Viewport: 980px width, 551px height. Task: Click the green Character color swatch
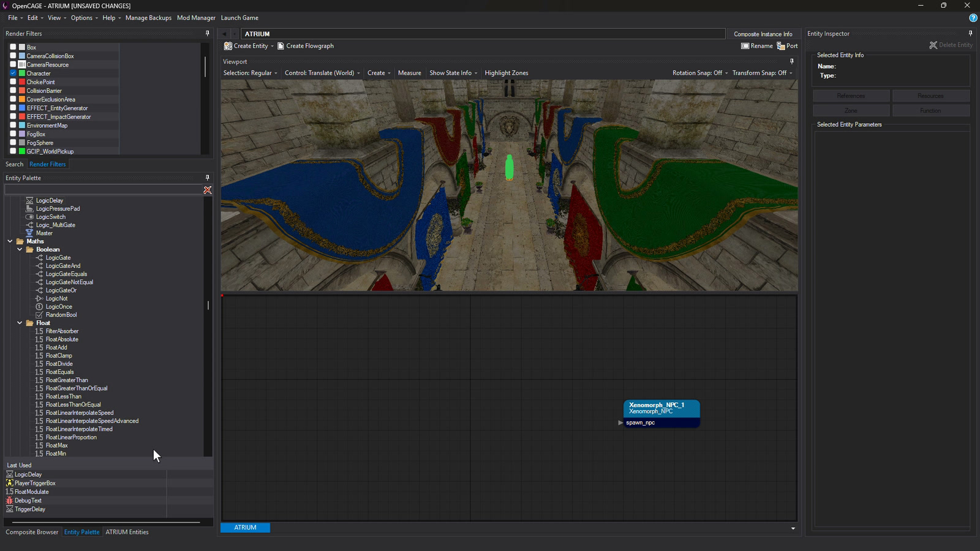click(22, 73)
